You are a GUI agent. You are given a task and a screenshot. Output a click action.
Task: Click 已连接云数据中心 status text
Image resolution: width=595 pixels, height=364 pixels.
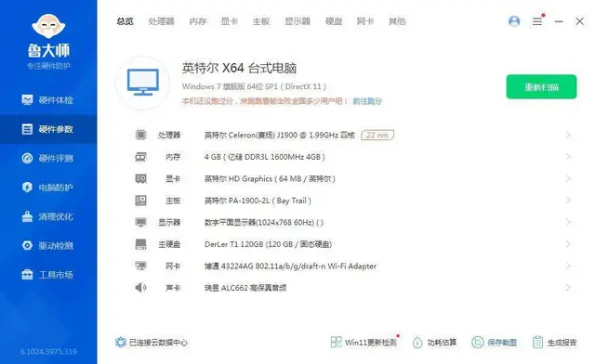click(158, 343)
